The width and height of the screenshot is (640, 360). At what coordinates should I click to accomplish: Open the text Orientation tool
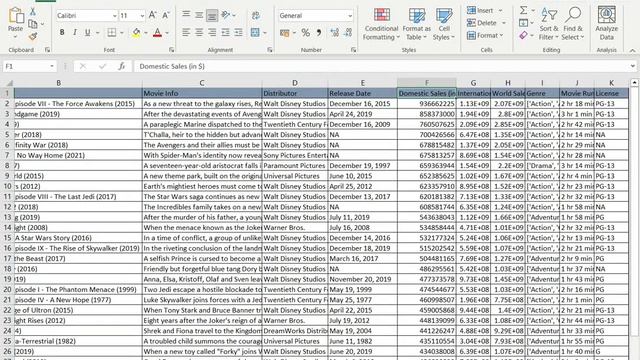(x=225, y=15)
